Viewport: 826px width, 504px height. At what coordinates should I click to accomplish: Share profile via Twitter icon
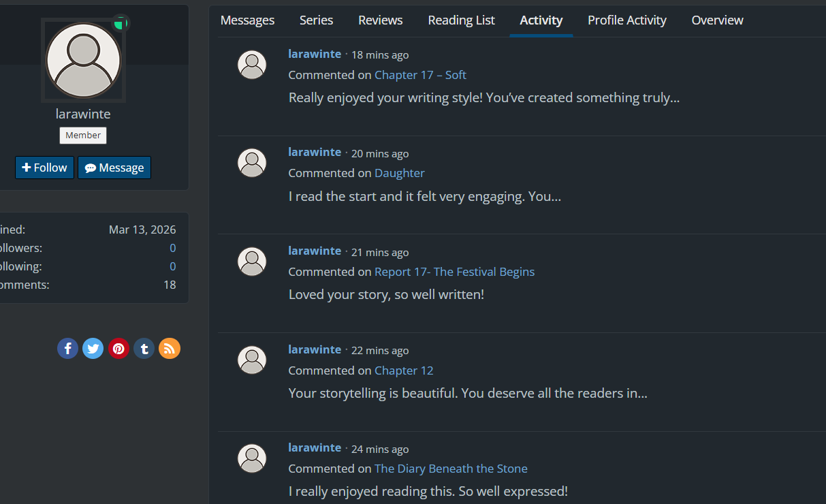[x=93, y=349]
